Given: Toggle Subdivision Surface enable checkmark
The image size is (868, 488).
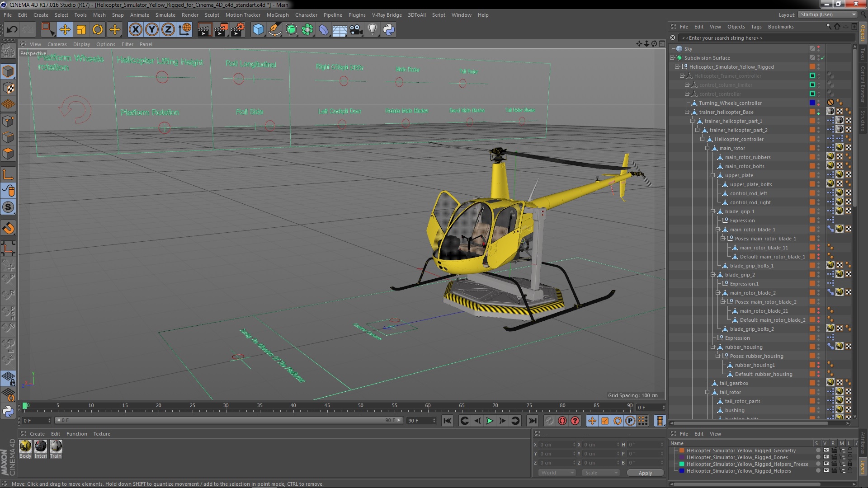Looking at the screenshot, I should [x=823, y=58].
